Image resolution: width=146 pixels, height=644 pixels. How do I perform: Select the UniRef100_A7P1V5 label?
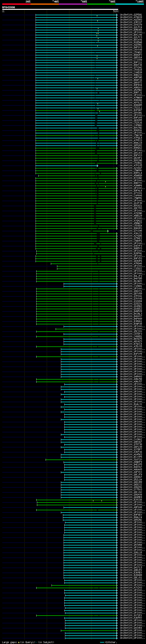(x=131, y=165)
